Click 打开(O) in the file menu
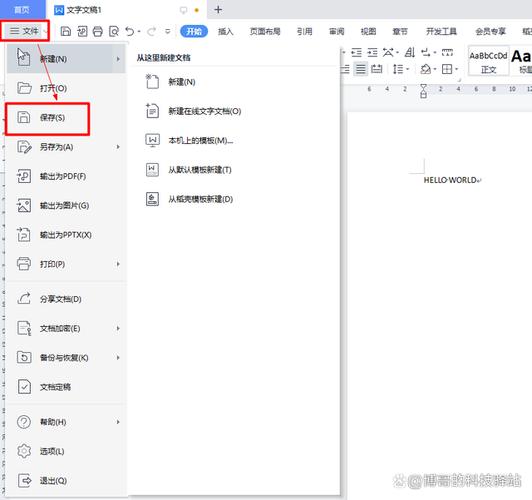532x500 pixels. point(66,88)
